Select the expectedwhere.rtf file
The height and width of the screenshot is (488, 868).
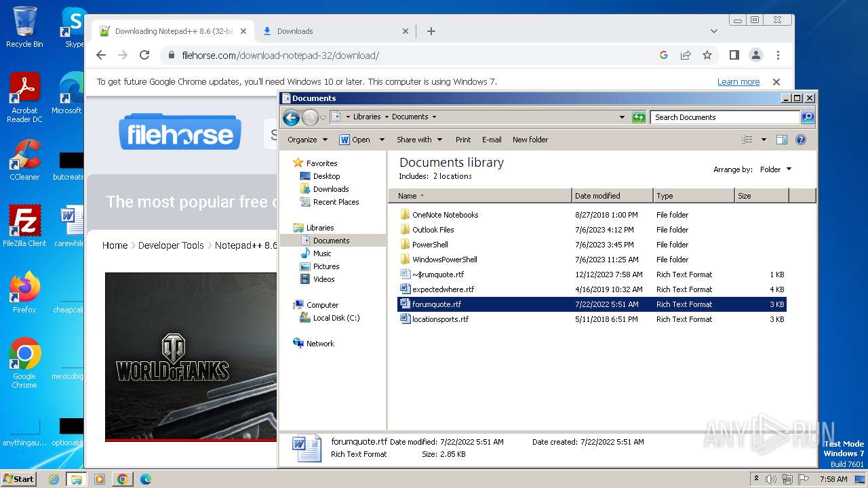(443, 289)
